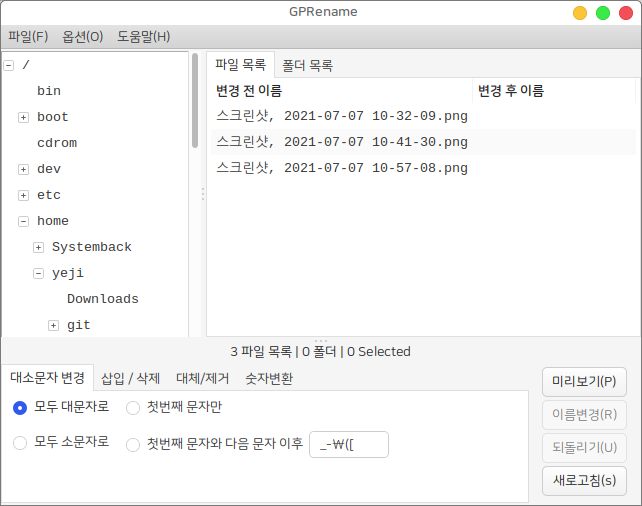Switch to the 폴더 목록 tab
This screenshot has height=506, width=642.
click(x=307, y=66)
